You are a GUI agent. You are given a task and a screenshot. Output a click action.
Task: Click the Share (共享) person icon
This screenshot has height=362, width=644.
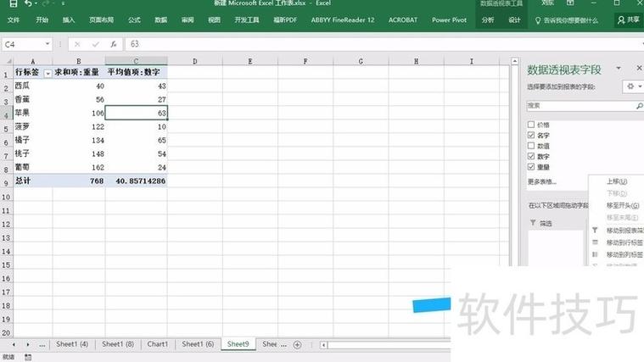tap(621, 19)
